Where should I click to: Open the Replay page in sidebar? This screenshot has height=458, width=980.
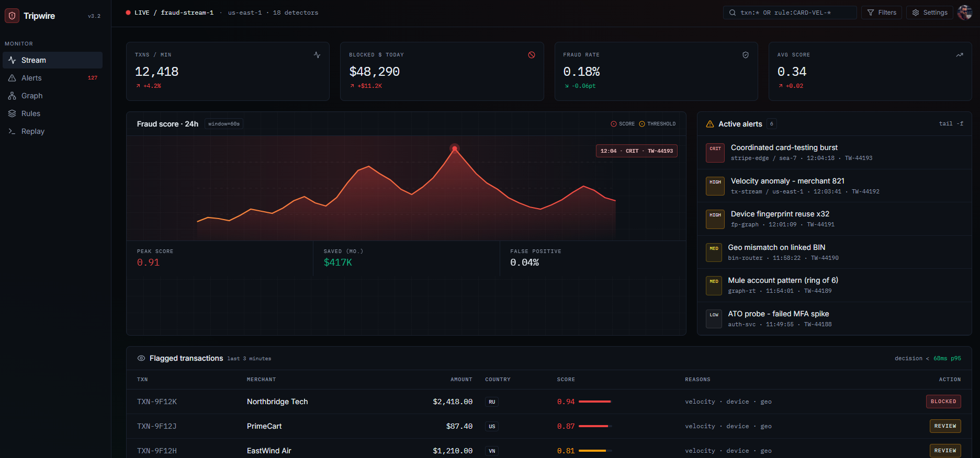click(52, 131)
